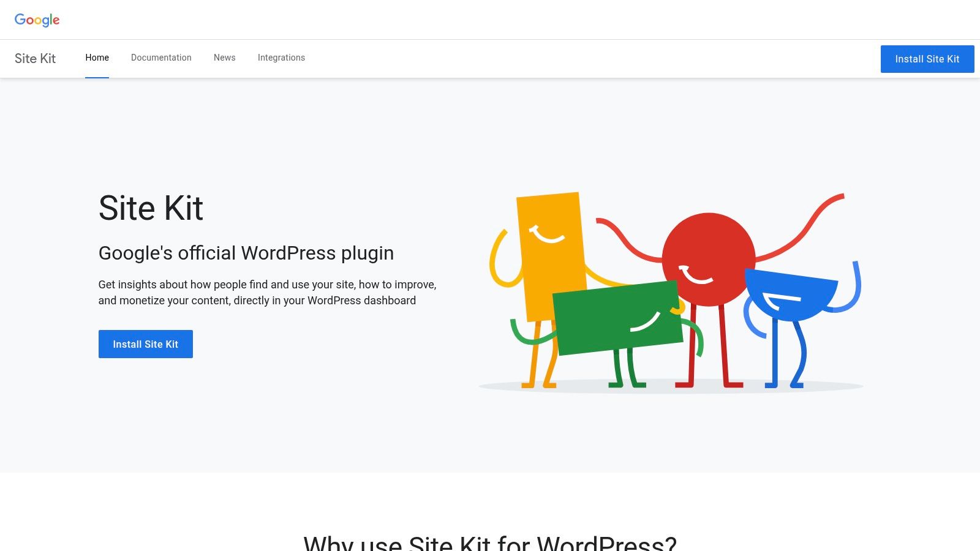Click the top-right Install Site Kit button
980x551 pixels.
pos(927,59)
